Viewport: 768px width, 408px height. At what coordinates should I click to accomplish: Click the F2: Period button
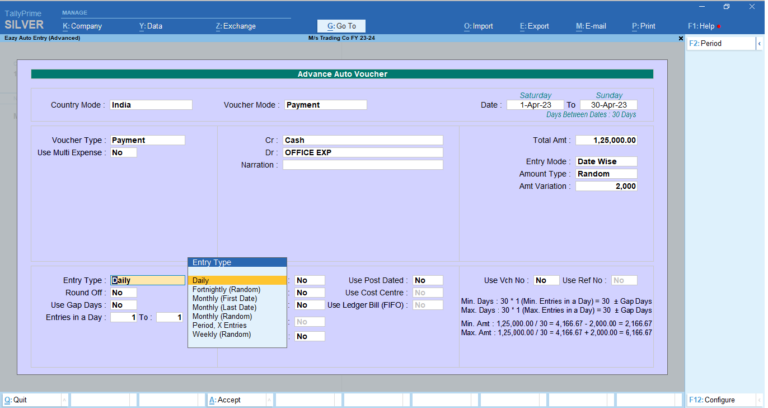pos(720,43)
